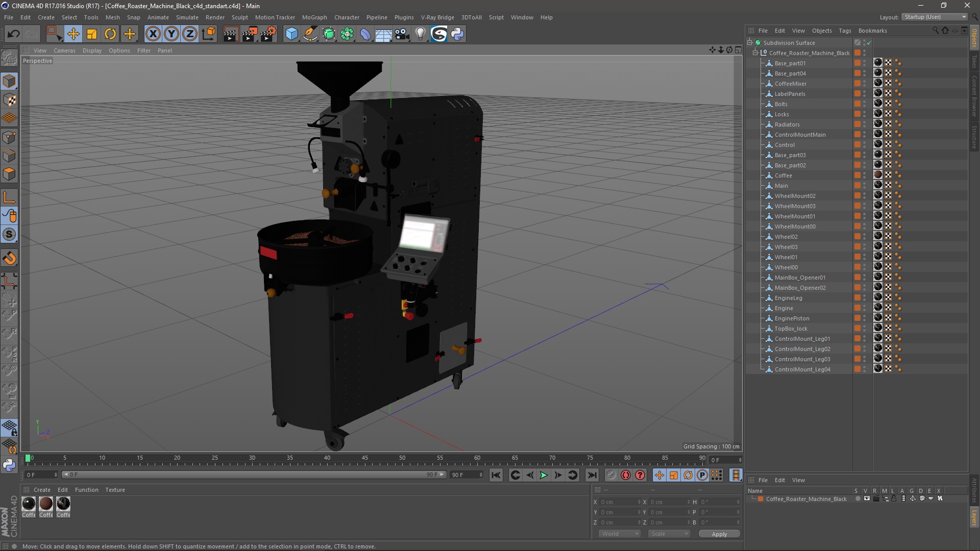Click the X position input field
980x551 pixels.
[x=620, y=503]
